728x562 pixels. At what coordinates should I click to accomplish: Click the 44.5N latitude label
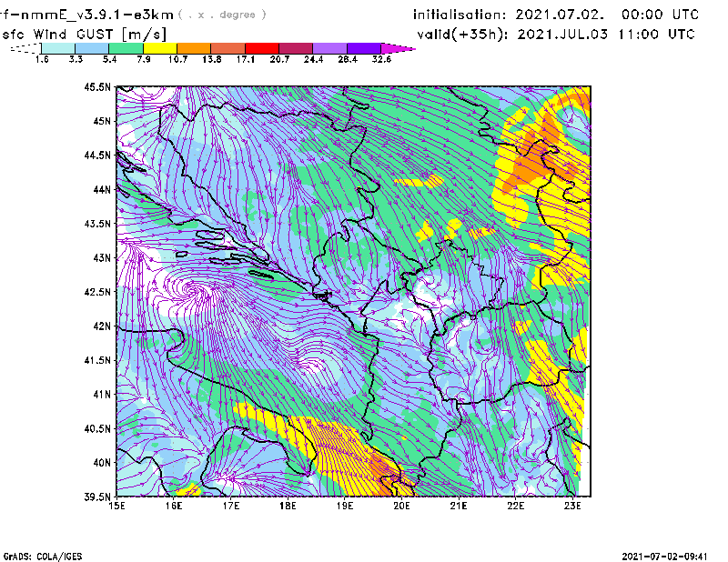coord(97,155)
